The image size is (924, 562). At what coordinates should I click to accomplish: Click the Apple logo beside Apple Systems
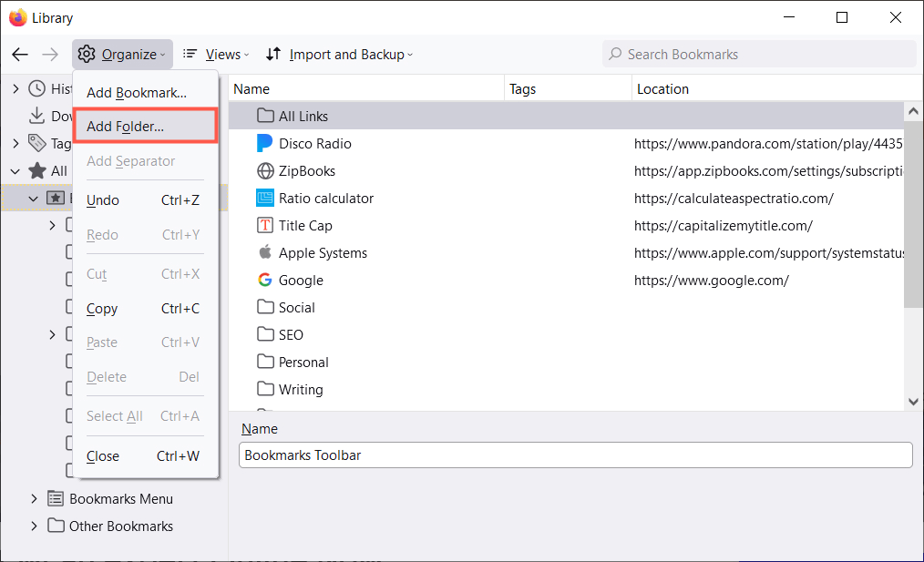point(265,252)
